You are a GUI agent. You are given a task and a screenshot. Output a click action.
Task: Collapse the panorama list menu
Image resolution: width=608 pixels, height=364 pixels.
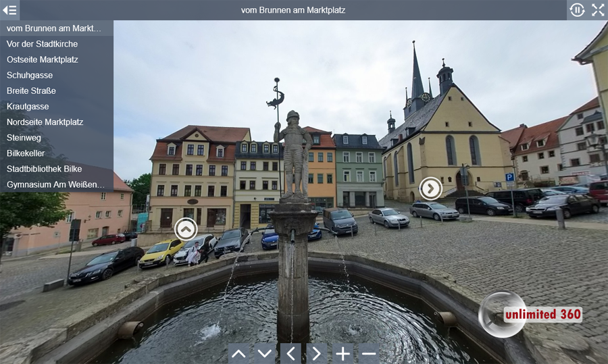(9, 10)
